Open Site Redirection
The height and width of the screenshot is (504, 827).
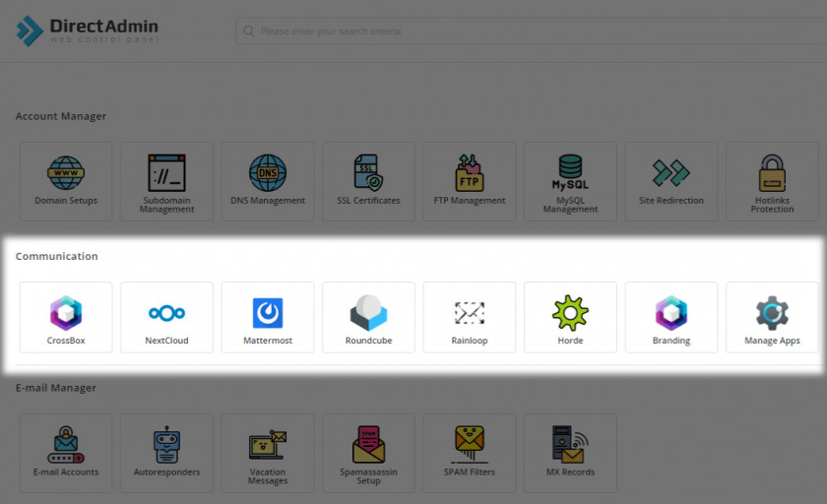click(x=671, y=181)
